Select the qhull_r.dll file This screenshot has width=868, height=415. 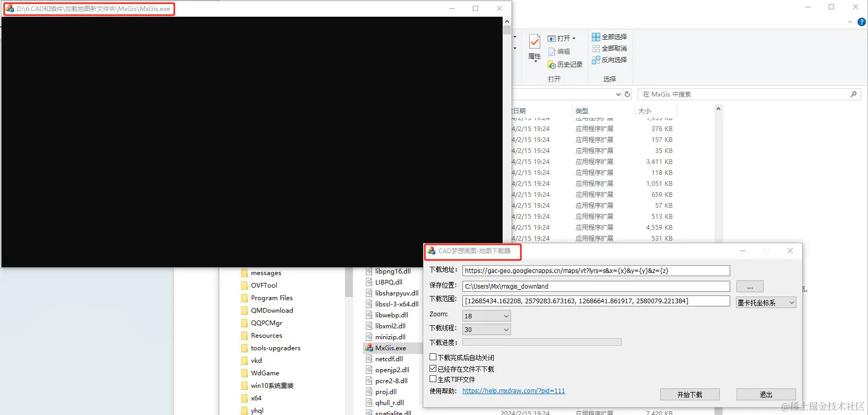[x=389, y=403]
